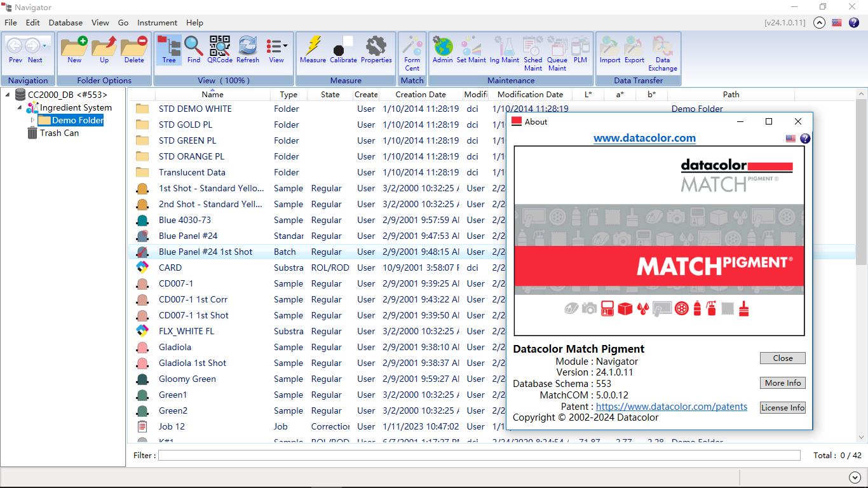Open Ing Maint tool
The image size is (868, 488).
(505, 50)
